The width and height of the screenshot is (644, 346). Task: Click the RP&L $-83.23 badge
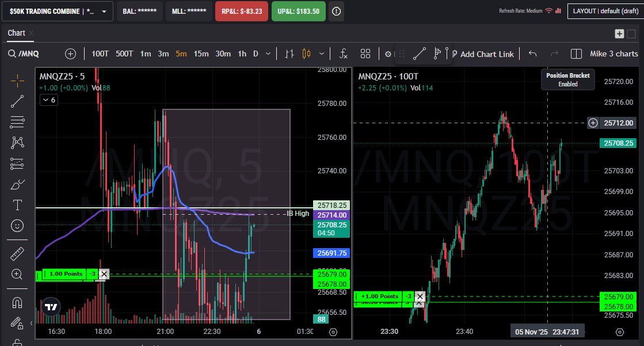(242, 12)
